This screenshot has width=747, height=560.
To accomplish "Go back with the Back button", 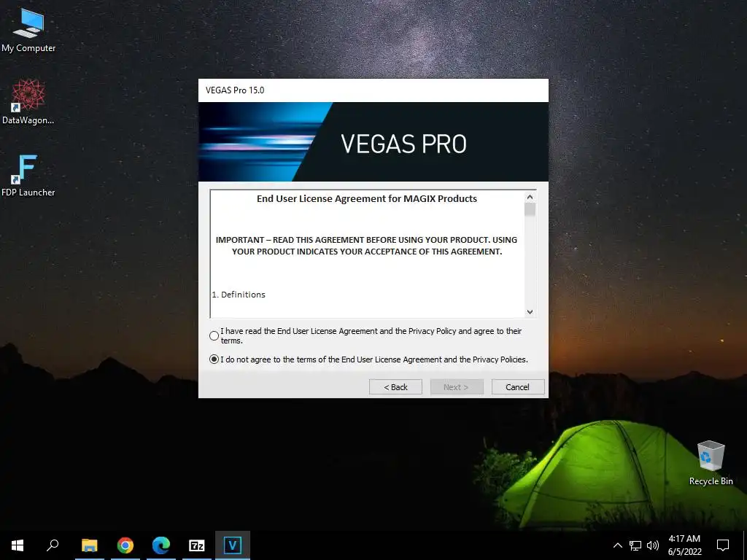I will click(395, 387).
